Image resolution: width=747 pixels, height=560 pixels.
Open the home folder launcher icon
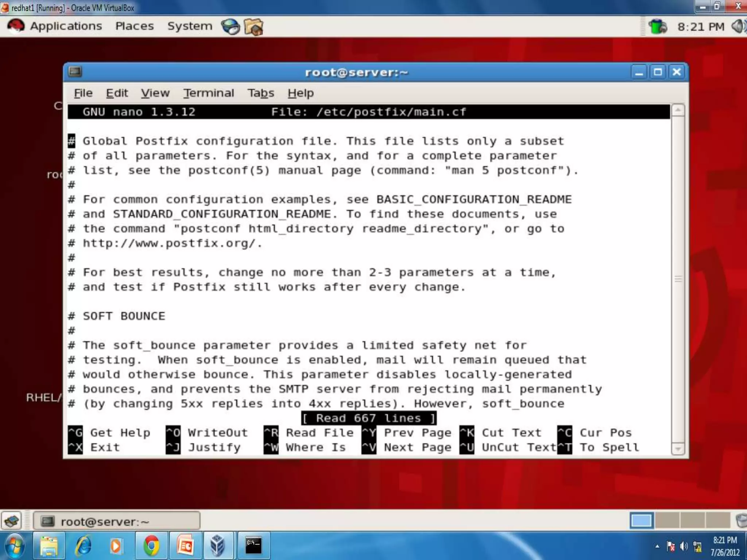(253, 27)
